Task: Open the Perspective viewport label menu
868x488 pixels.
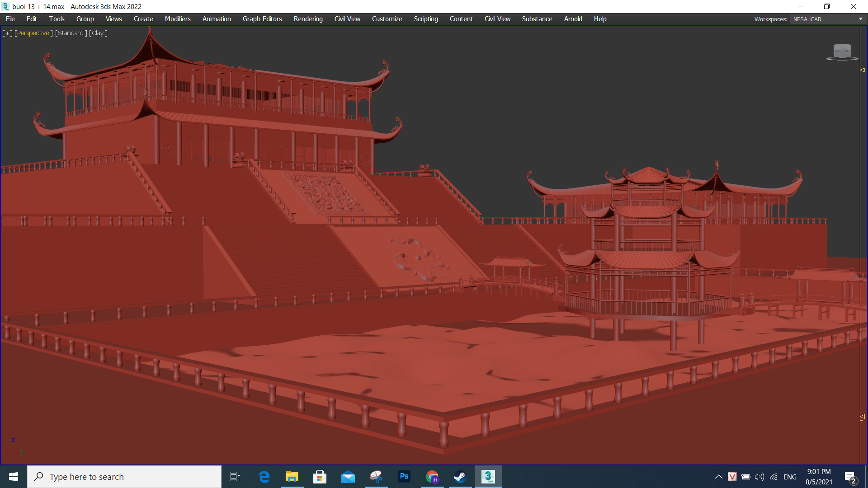Action: [x=33, y=33]
